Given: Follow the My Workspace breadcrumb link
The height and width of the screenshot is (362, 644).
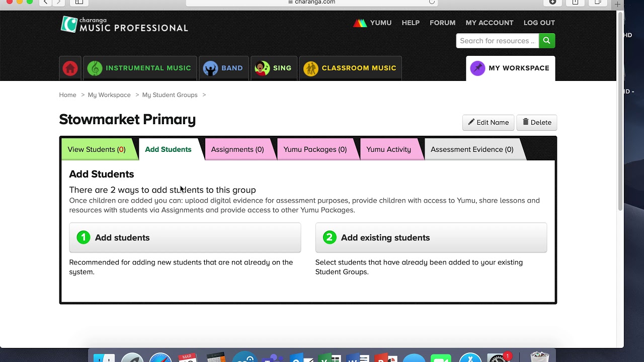Looking at the screenshot, I should (x=109, y=95).
